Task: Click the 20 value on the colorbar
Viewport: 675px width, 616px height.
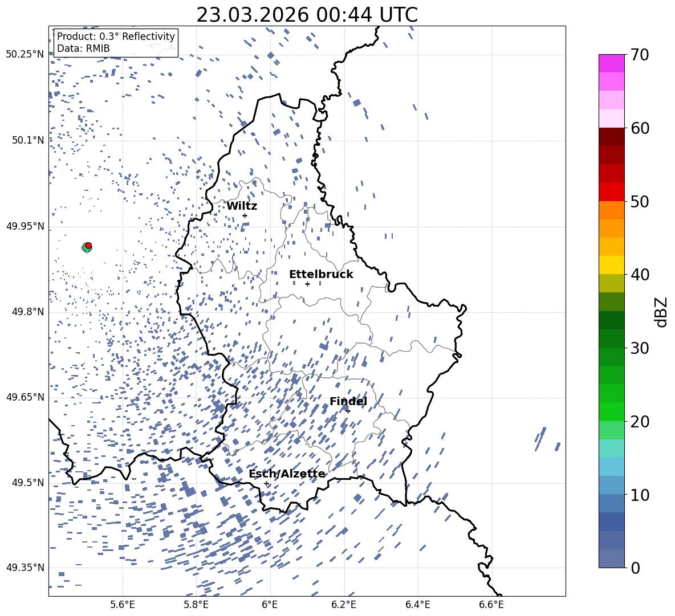Action: pos(640,421)
